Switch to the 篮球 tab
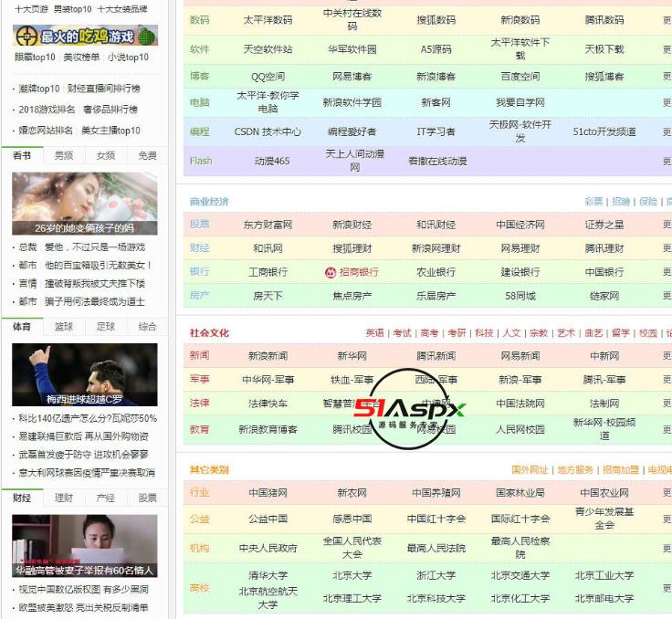This screenshot has height=619, width=672. coord(64,327)
